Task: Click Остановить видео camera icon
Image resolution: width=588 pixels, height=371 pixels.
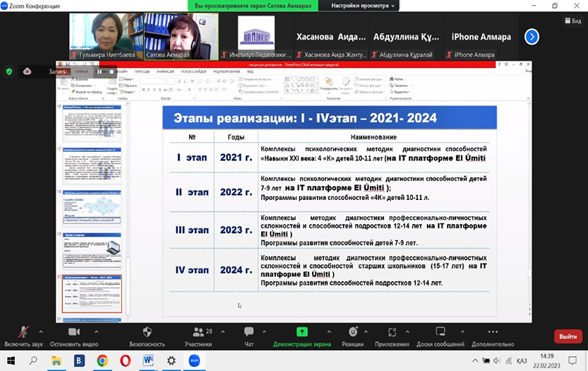Action: pyautogui.click(x=73, y=331)
